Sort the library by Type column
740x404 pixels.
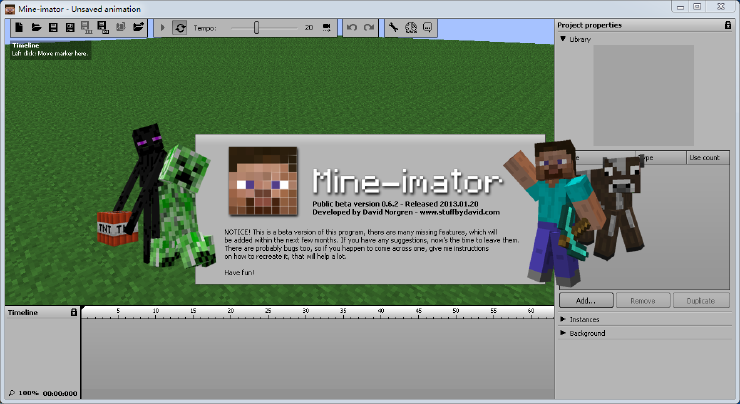660,158
